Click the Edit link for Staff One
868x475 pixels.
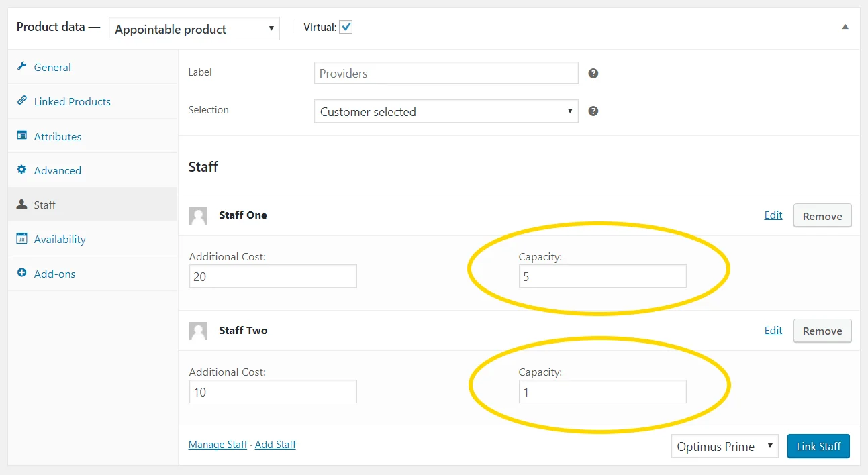(773, 215)
